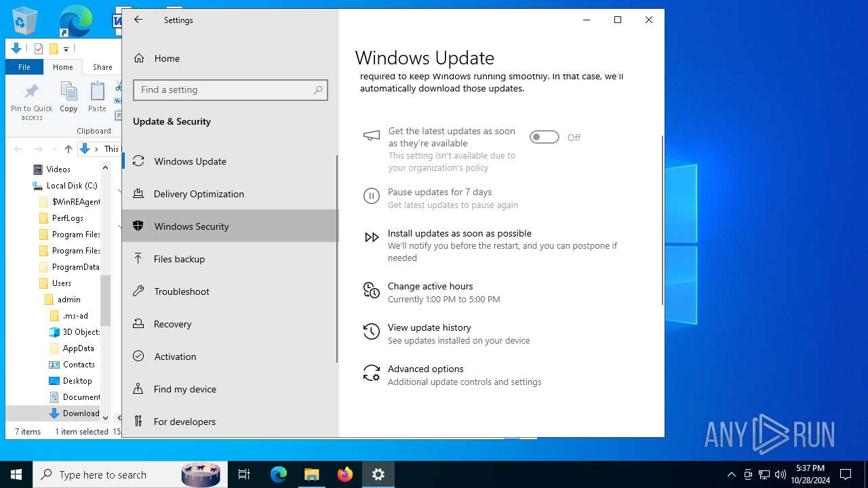868x488 pixels.
Task: Click the pause updates circle icon
Action: (x=371, y=197)
